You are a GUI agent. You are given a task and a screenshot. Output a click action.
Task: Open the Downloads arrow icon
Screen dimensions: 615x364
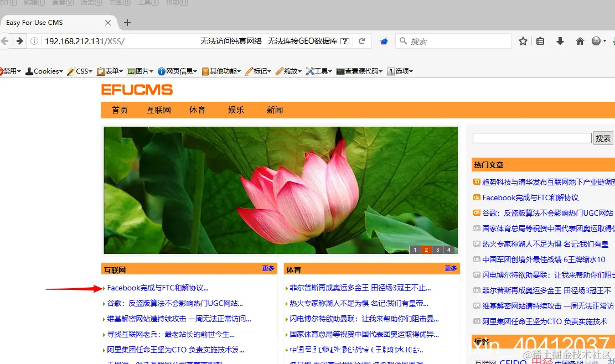coord(560,40)
